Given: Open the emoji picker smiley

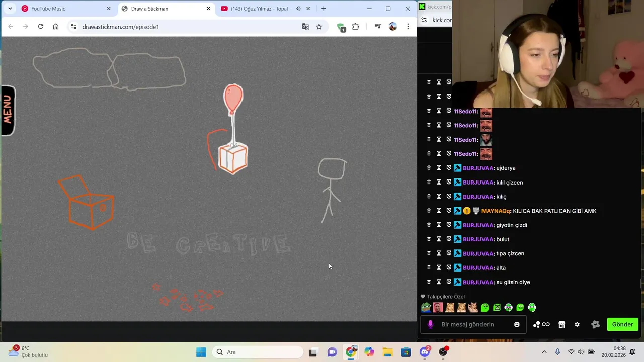Looking at the screenshot, I should 517,324.
